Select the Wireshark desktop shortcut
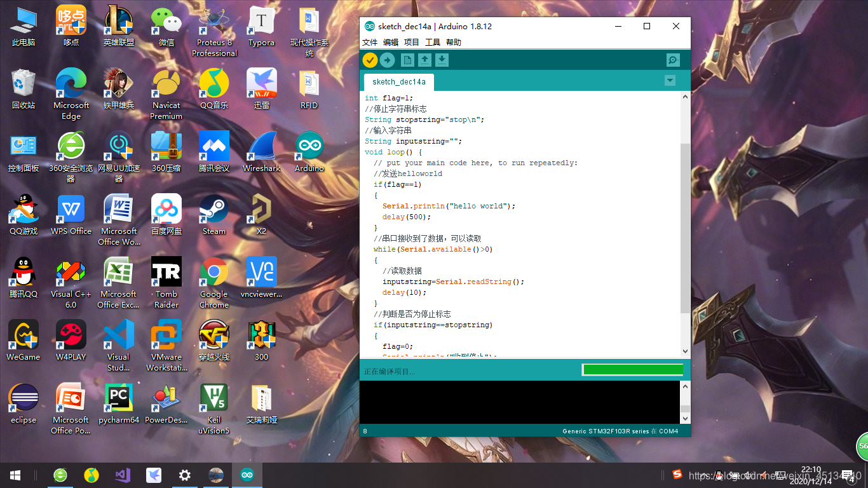Image resolution: width=868 pixels, height=488 pixels. (x=261, y=152)
